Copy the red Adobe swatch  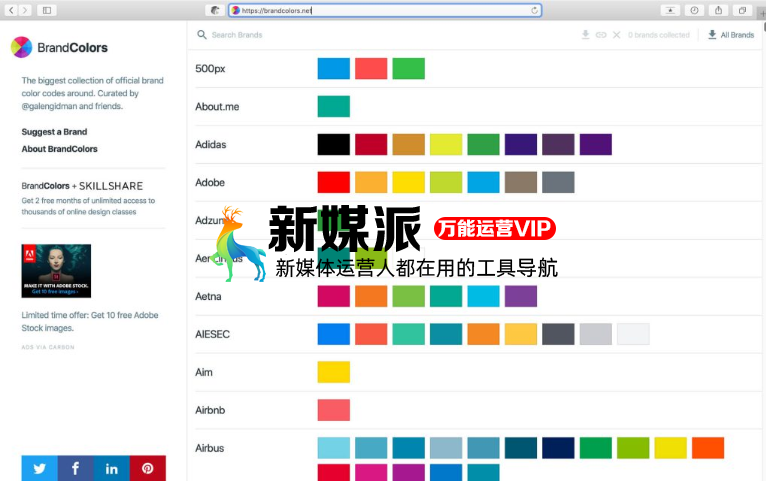334,183
